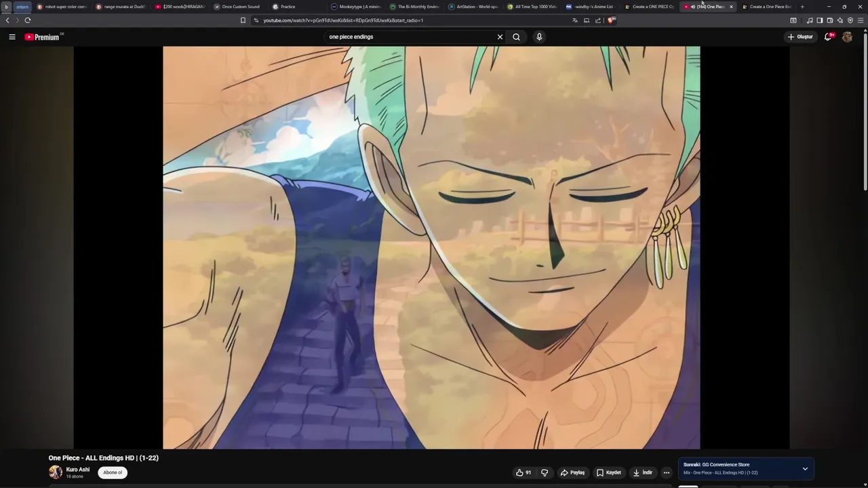Download video with İndir button
The height and width of the screenshot is (488, 868).
[x=643, y=472]
